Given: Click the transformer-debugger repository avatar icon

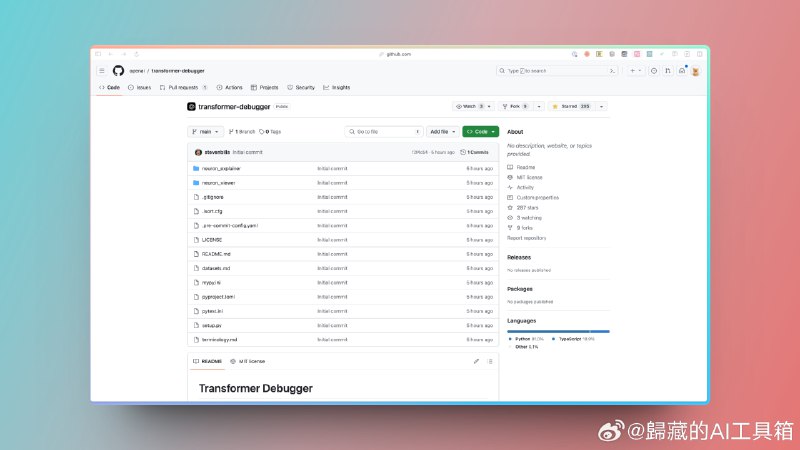Looking at the screenshot, I should 191,107.
